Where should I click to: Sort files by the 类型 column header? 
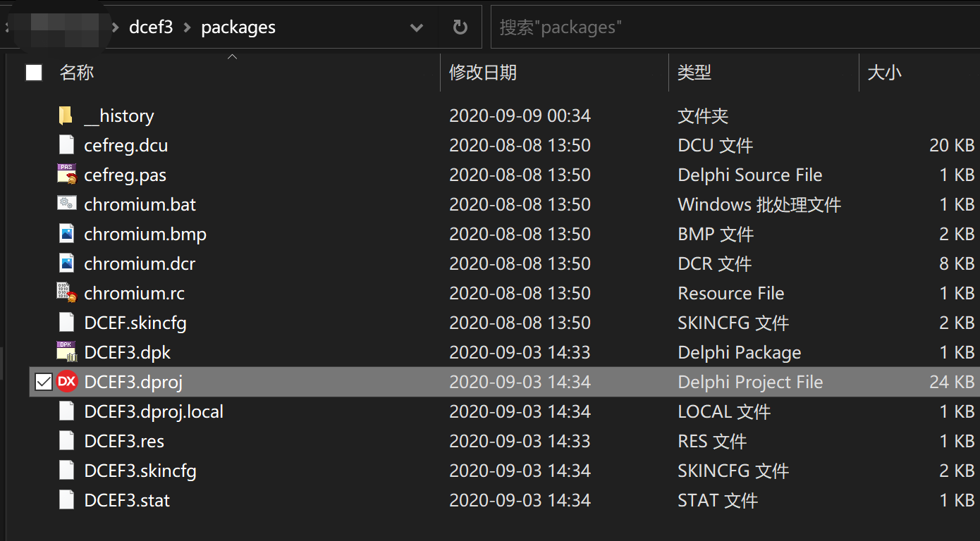(694, 73)
